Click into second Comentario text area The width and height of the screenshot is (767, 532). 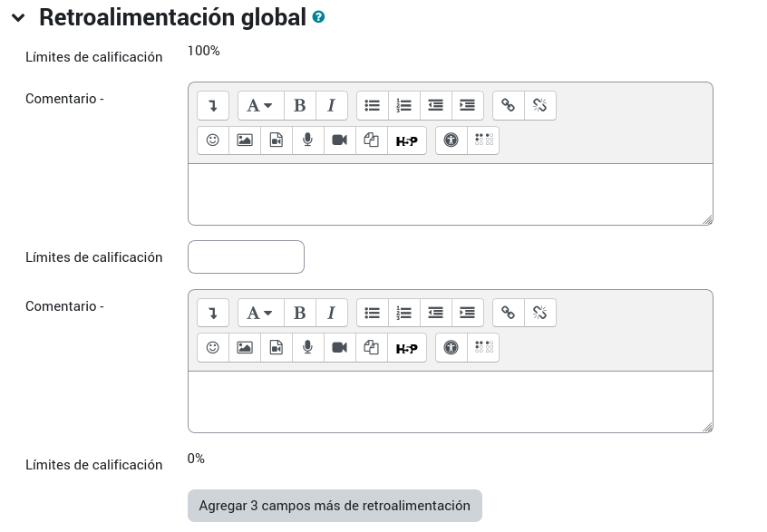451,401
